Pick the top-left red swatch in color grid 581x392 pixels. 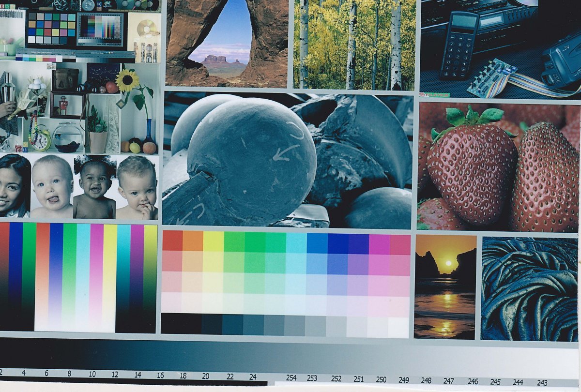(x=172, y=241)
